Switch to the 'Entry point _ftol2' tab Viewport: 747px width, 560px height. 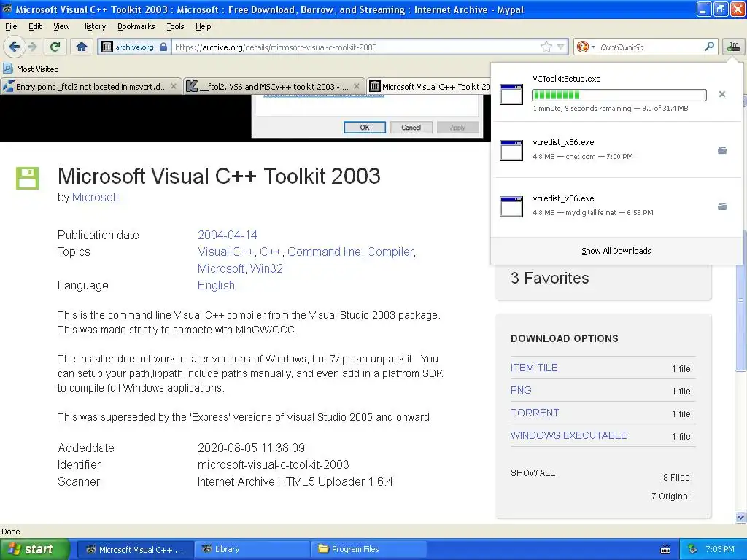[x=91, y=86]
